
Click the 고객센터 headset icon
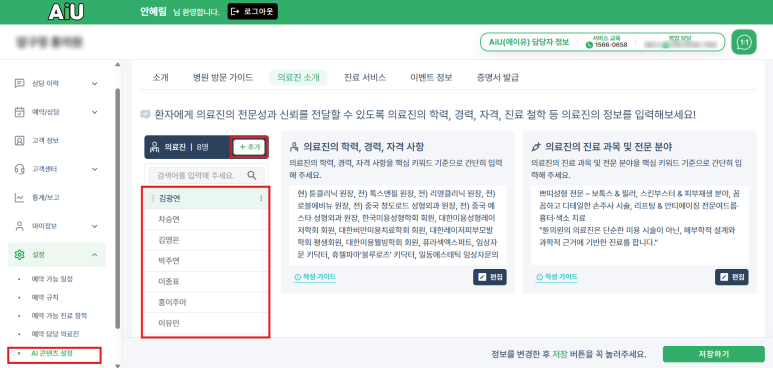[19, 169]
